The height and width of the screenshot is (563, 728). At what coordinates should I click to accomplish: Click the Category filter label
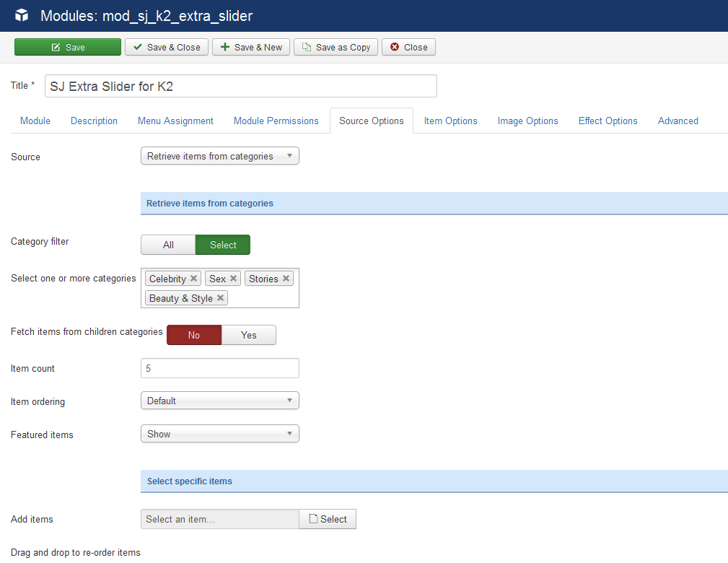[x=40, y=242]
